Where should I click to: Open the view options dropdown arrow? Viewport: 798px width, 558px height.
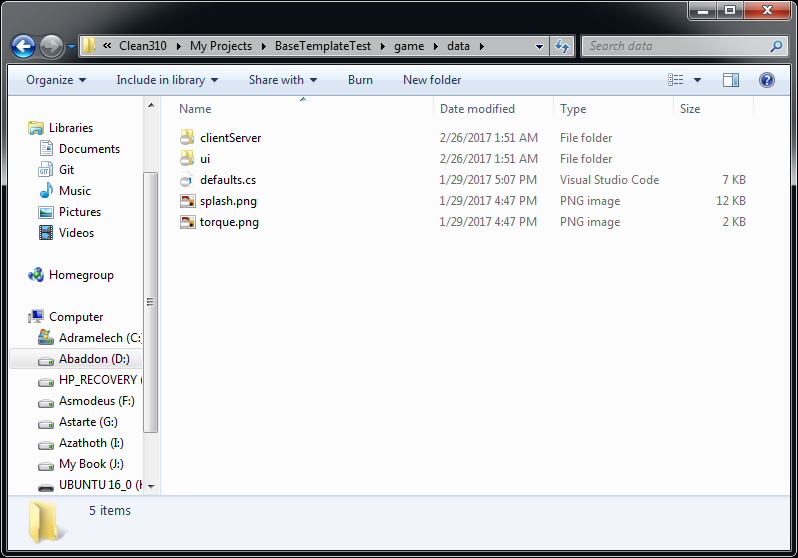pos(697,80)
